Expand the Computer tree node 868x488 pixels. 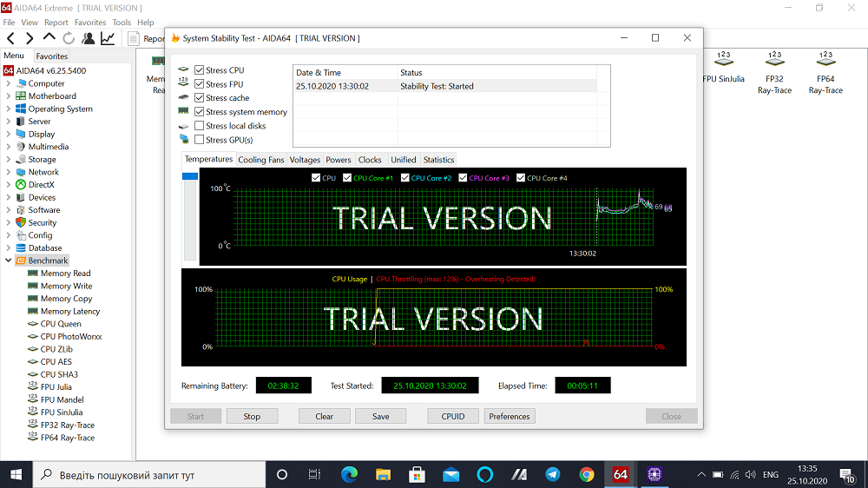[x=9, y=83]
